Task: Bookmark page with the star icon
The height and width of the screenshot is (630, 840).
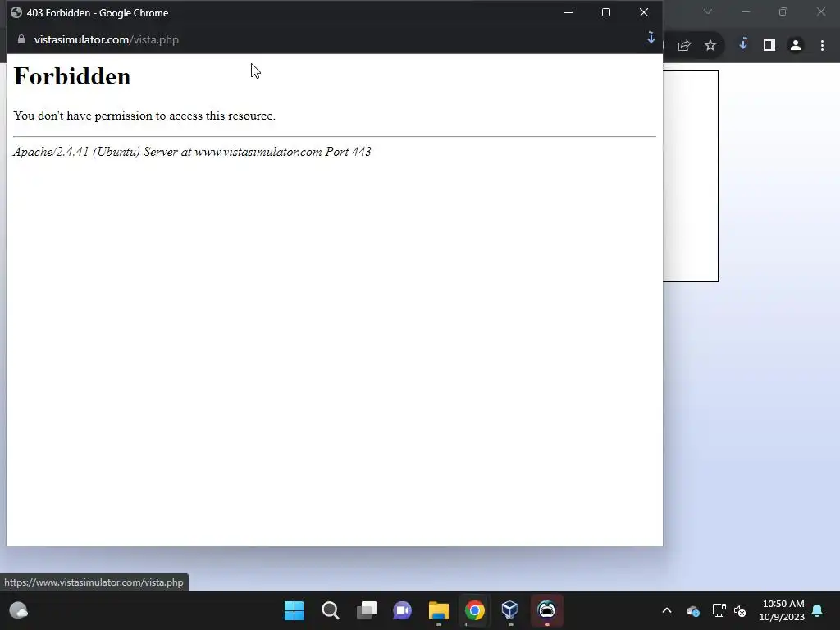Action: click(710, 46)
